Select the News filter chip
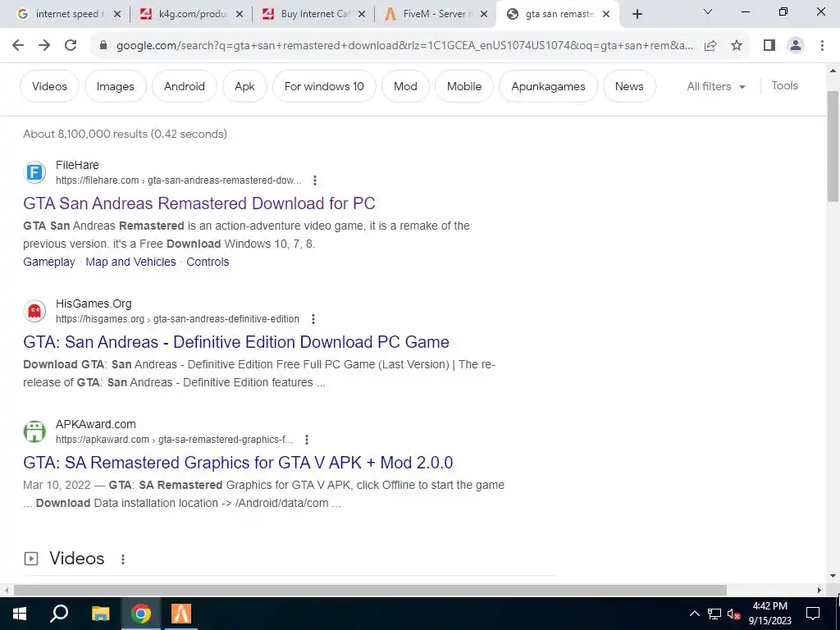840x630 pixels. click(x=629, y=86)
